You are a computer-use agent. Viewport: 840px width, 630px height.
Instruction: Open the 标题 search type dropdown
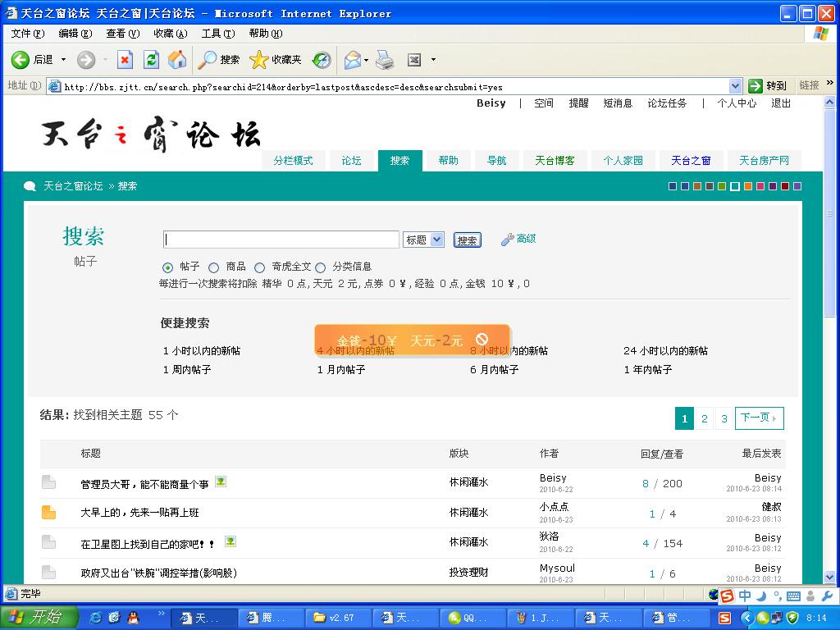(423, 240)
